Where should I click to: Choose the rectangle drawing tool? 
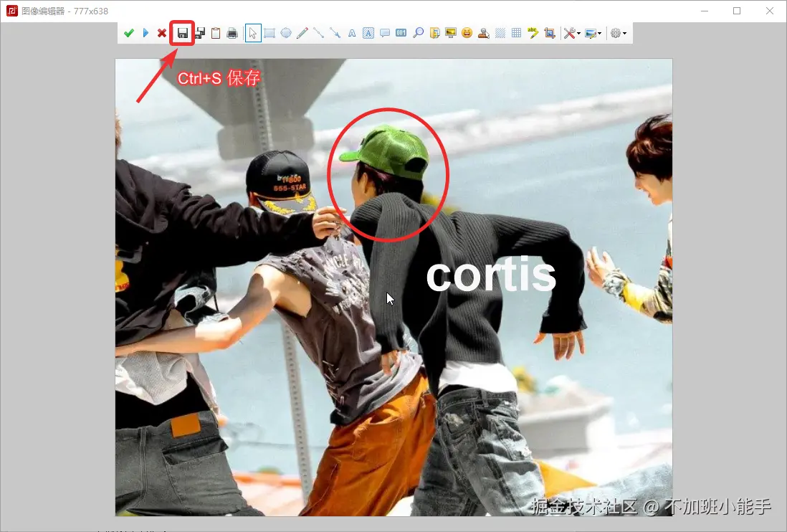point(270,33)
